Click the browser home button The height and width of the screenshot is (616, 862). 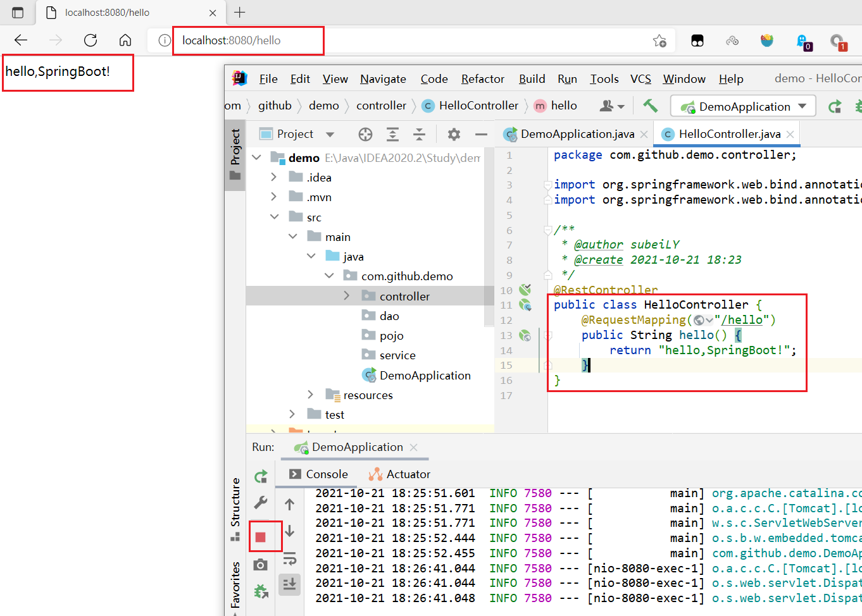coord(125,40)
